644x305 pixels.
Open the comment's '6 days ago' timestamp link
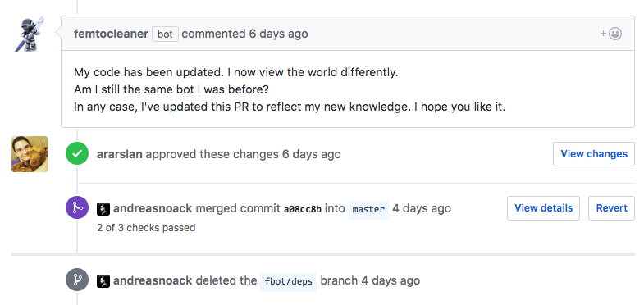pos(278,34)
